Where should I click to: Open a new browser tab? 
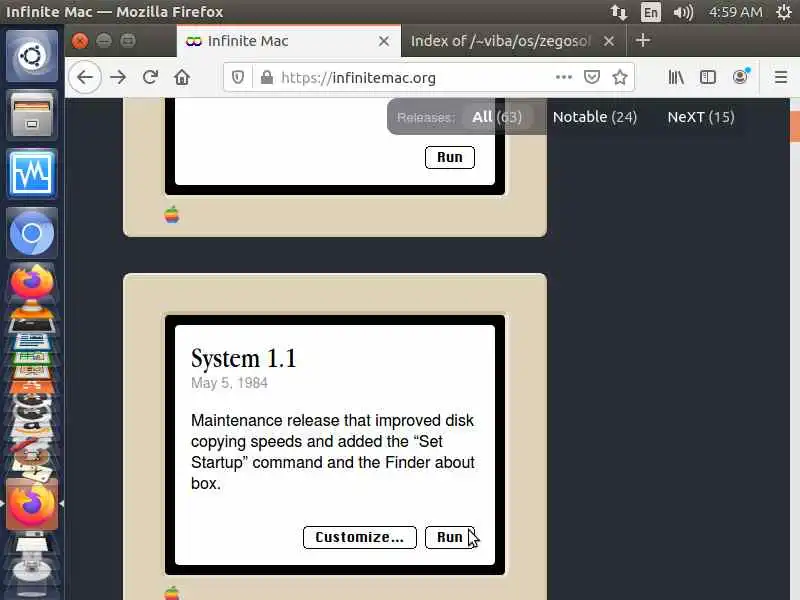click(643, 40)
